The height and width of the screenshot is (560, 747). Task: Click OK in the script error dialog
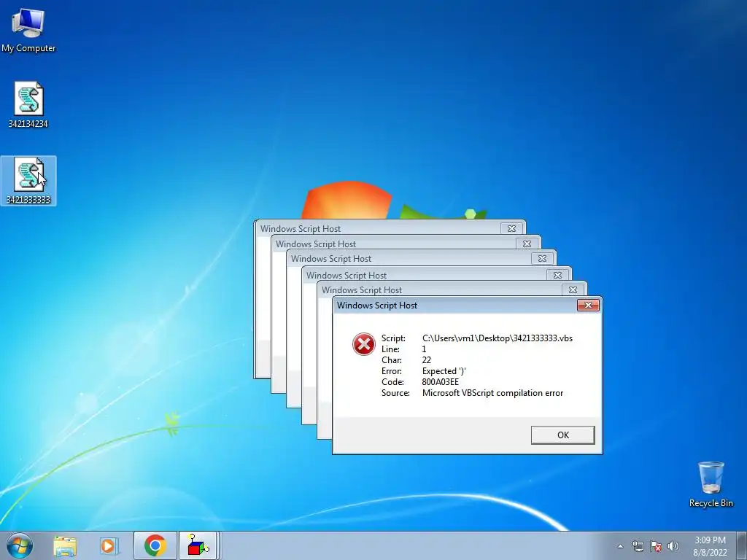coord(562,435)
